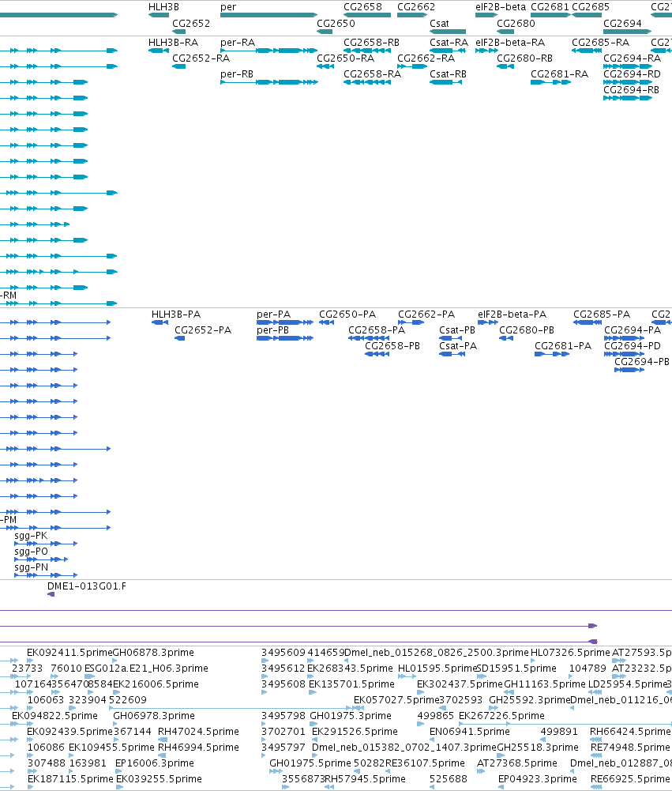Open the eIF2B-beta-RA transcript label

click(510, 43)
